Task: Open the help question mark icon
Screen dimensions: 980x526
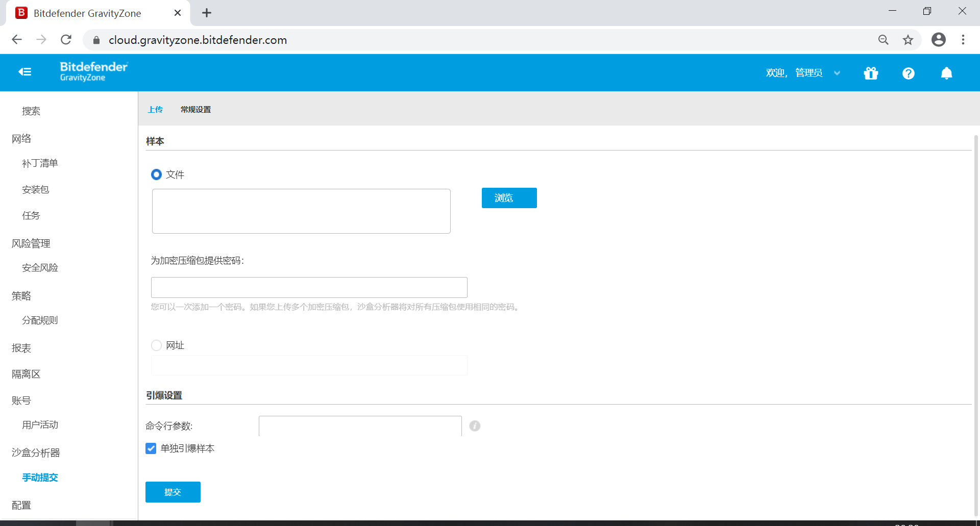Action: point(908,73)
